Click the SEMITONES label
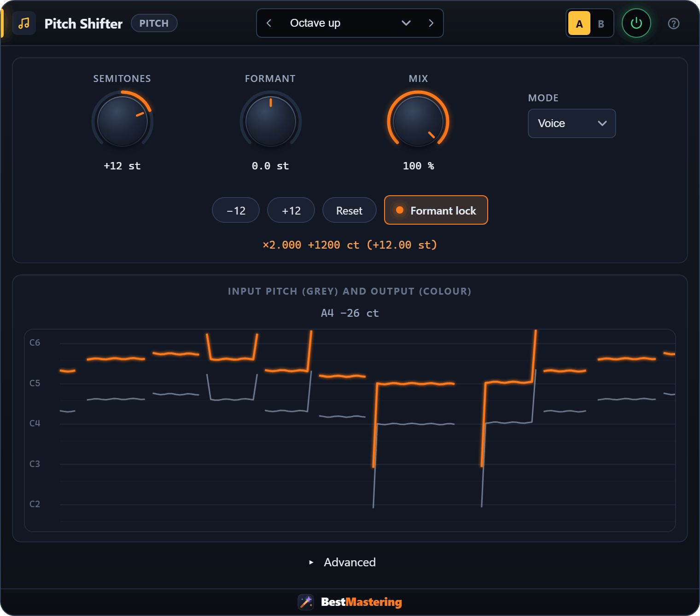This screenshot has width=700, height=616. 122,79
